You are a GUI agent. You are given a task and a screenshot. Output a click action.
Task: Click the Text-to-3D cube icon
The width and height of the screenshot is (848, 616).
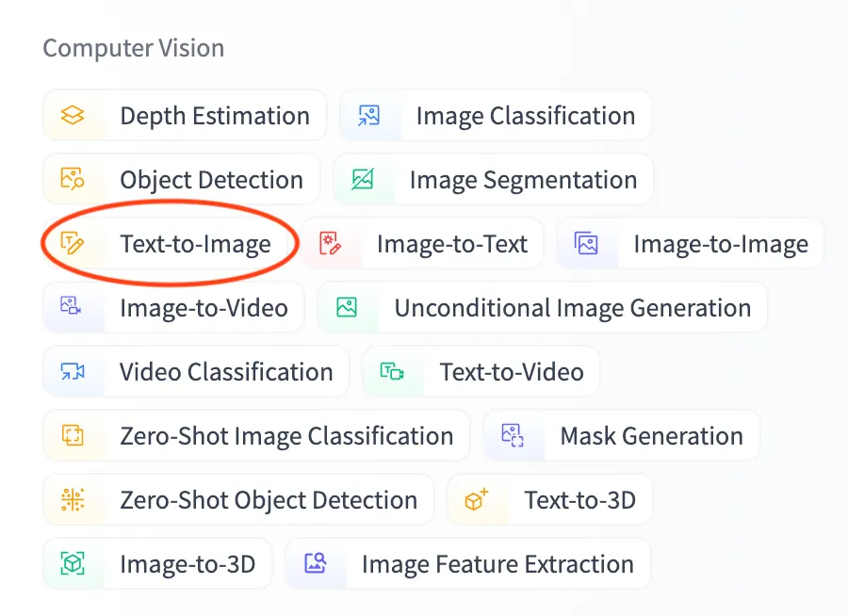(477, 500)
